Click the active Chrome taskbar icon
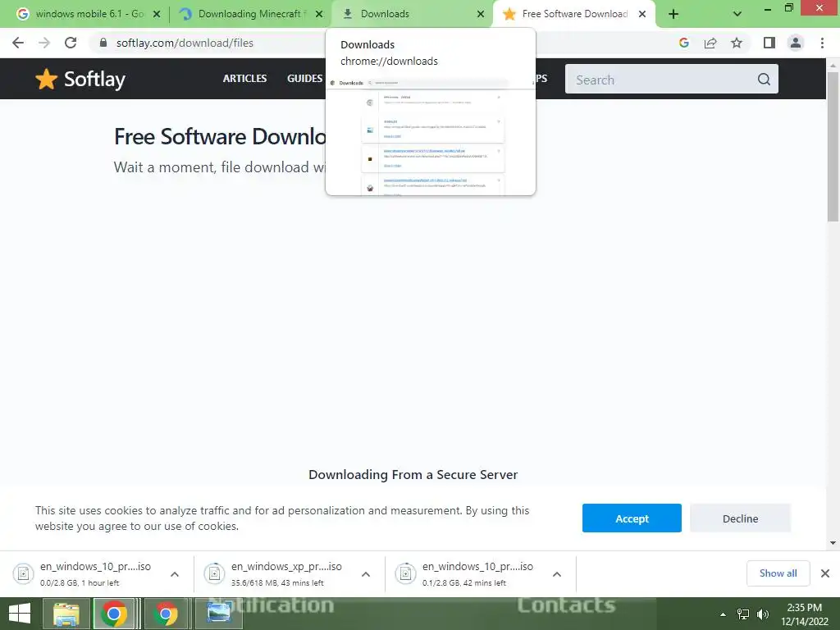The height and width of the screenshot is (630, 840). 113,614
